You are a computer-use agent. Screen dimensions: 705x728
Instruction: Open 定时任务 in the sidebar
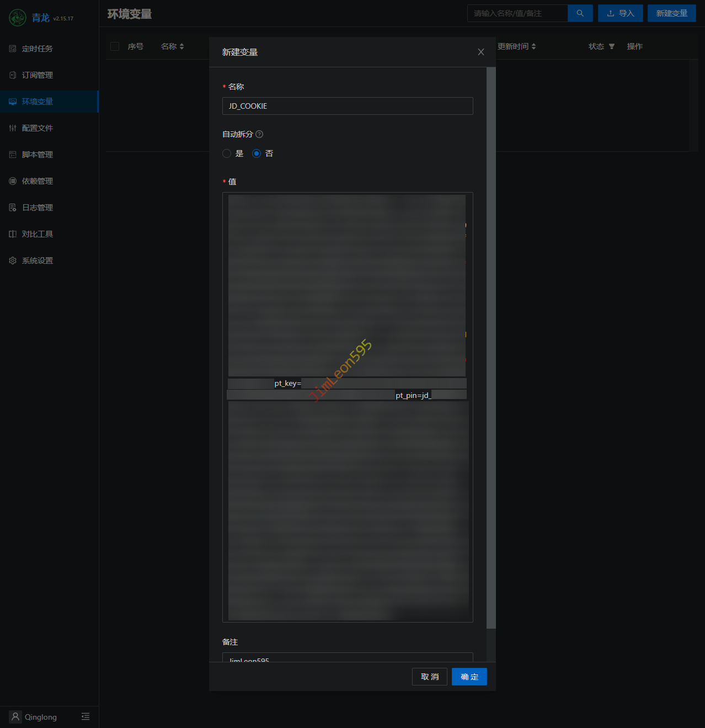point(38,49)
